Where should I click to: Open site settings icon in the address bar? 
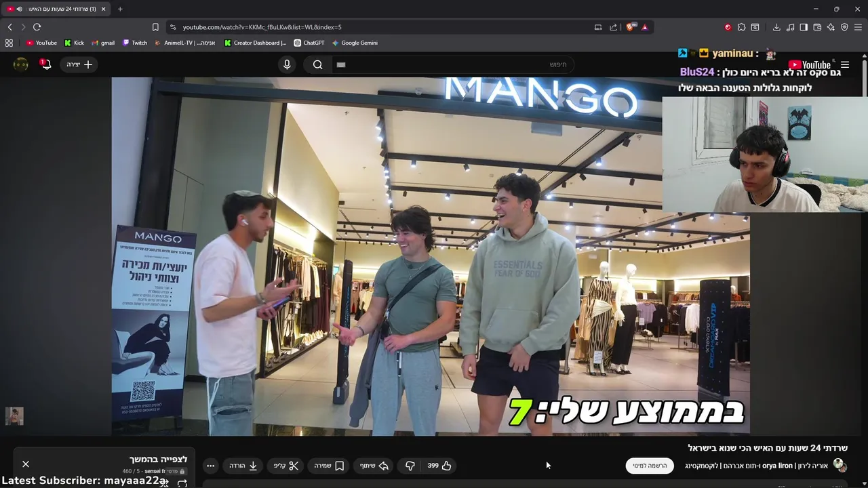point(173,27)
